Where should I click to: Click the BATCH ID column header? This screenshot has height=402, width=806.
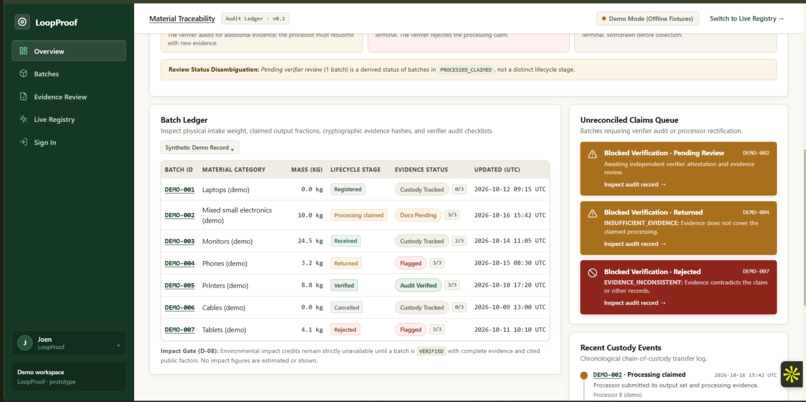179,170
